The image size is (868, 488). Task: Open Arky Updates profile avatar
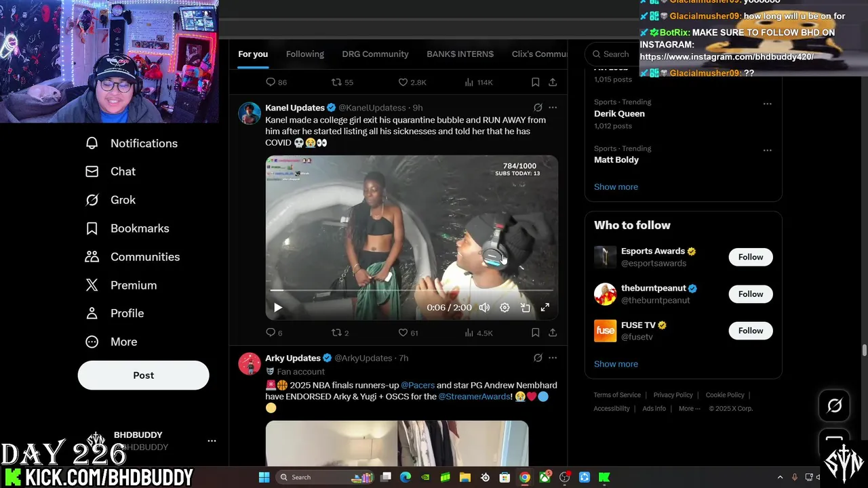coord(250,364)
